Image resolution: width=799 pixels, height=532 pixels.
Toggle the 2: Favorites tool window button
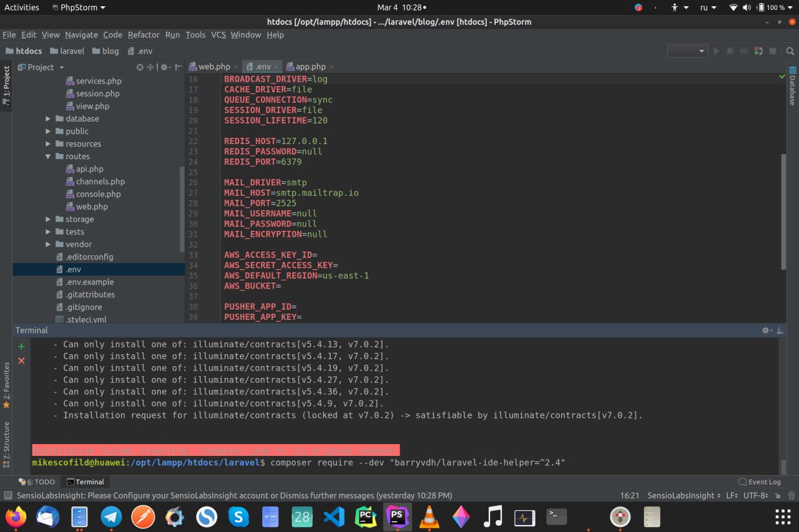[x=6, y=385]
